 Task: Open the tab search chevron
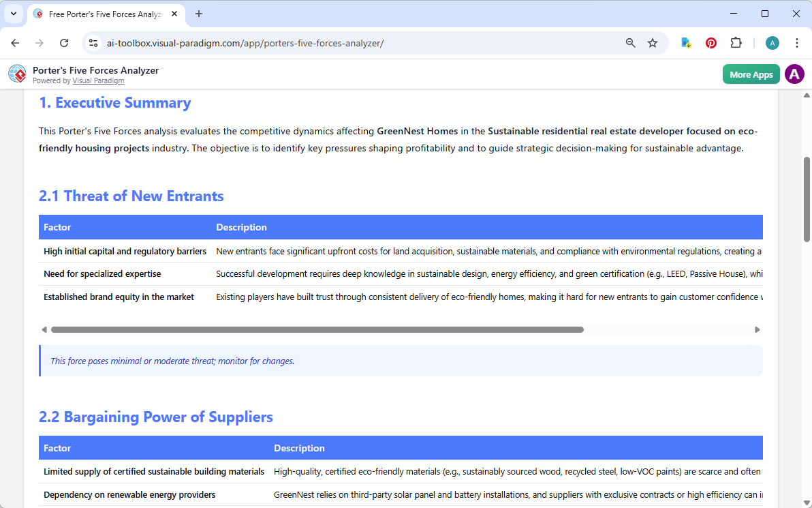tap(13, 14)
